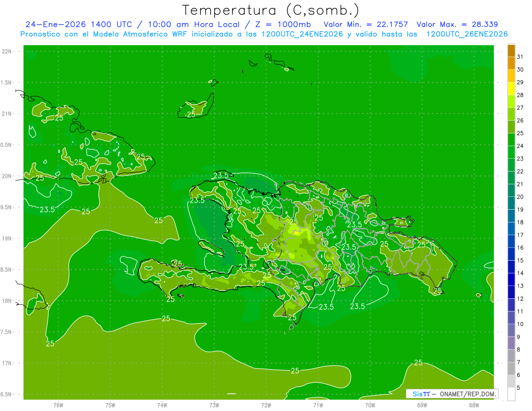
Task: Pick the gray legend swatch between 6 and 7
Action: (511, 368)
